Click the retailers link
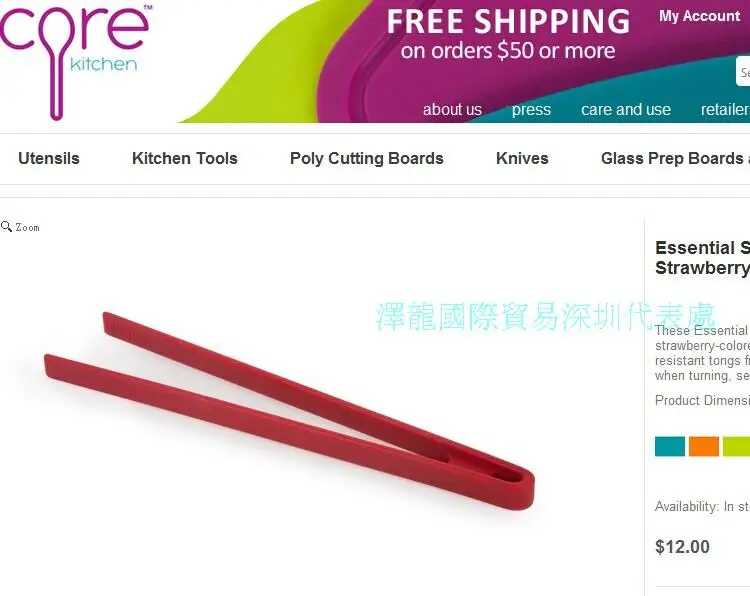 [725, 110]
